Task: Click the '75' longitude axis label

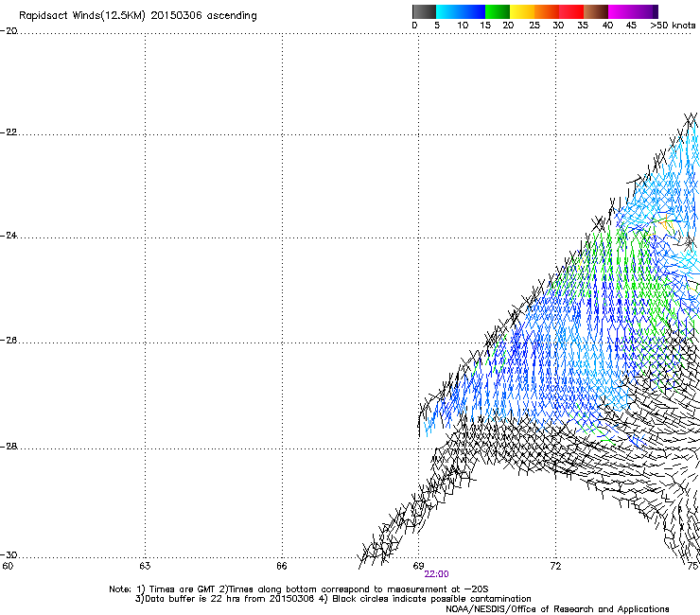Action: click(692, 566)
